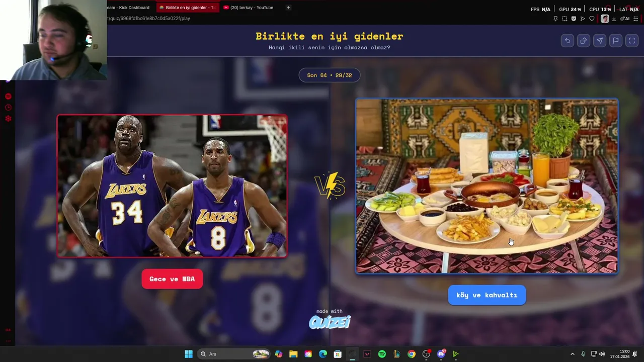Click the Birlikte en iyi gidenler title
The width and height of the screenshot is (644, 362).
coord(330,36)
